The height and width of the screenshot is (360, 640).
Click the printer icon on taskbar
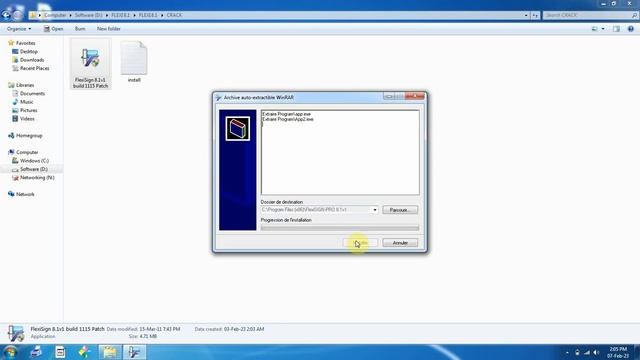pyautogui.click(x=36, y=352)
